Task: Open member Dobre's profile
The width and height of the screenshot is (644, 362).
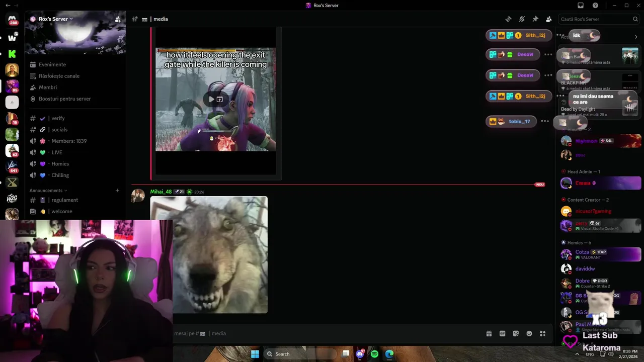Action: tap(601, 283)
